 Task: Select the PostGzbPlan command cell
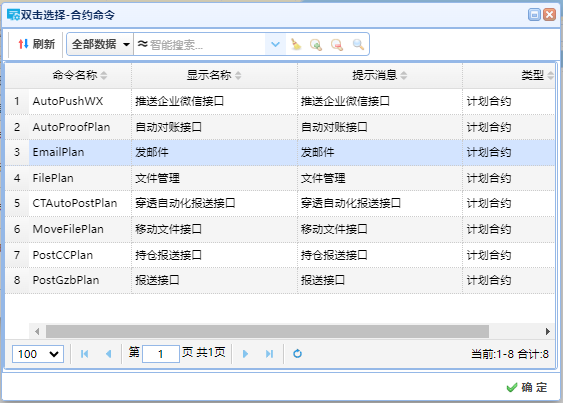[80, 280]
